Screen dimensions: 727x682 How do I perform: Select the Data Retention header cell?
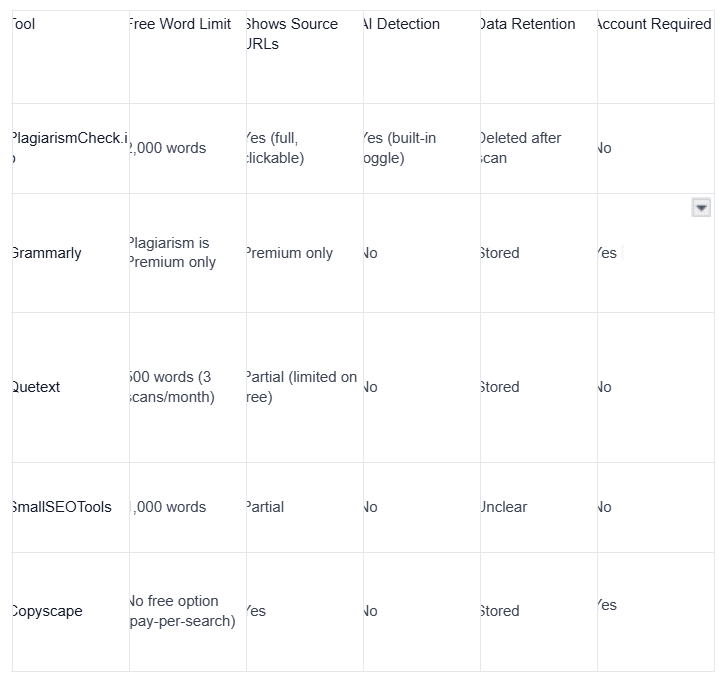click(539, 57)
